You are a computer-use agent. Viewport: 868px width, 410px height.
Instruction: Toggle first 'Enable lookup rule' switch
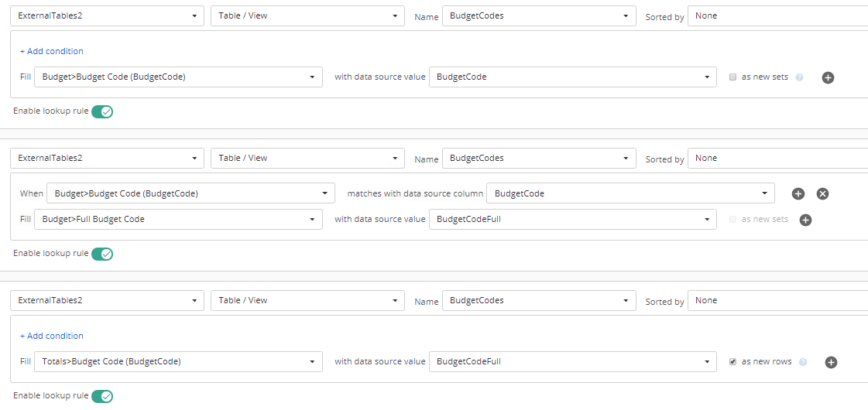point(102,111)
